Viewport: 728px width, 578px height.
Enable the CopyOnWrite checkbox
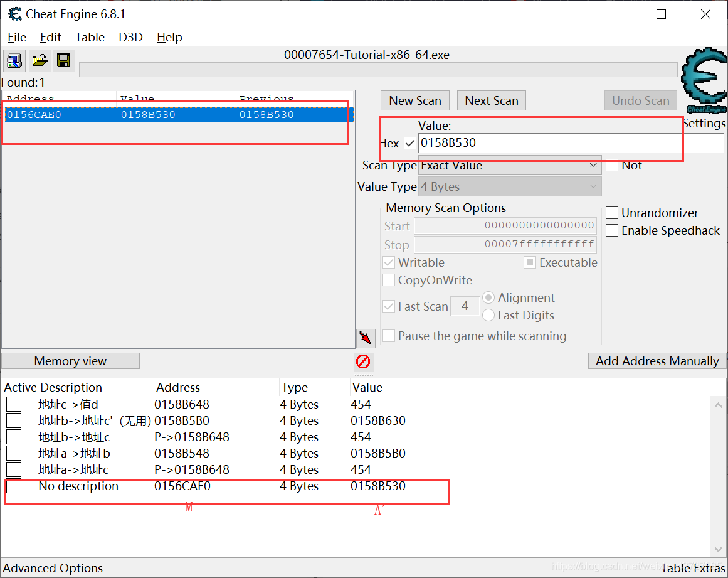[x=389, y=280]
